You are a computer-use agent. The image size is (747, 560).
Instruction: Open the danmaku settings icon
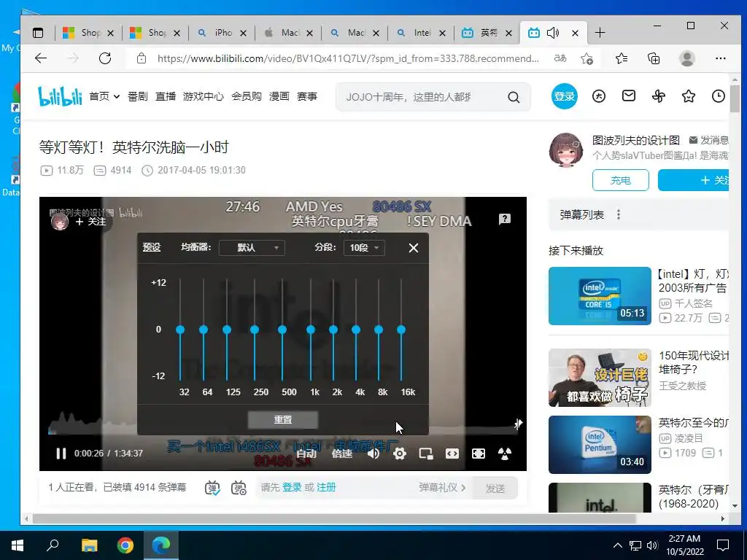coord(239,488)
